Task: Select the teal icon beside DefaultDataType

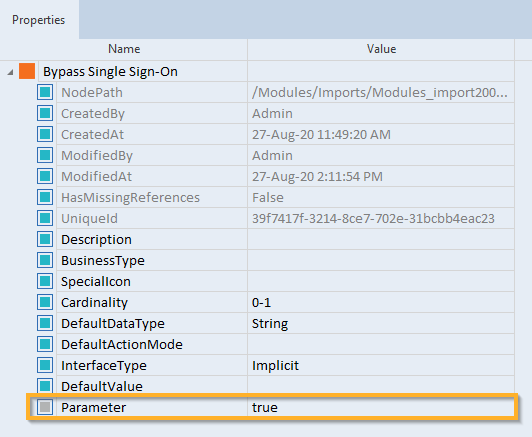Action: tap(45, 323)
